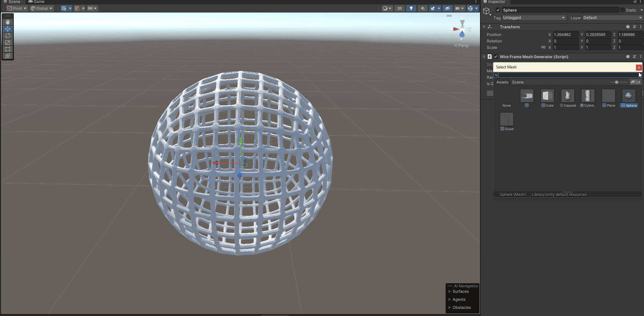
Task: Disable the Wire Frame Mesh Generator script checkbox
Action: [495, 57]
